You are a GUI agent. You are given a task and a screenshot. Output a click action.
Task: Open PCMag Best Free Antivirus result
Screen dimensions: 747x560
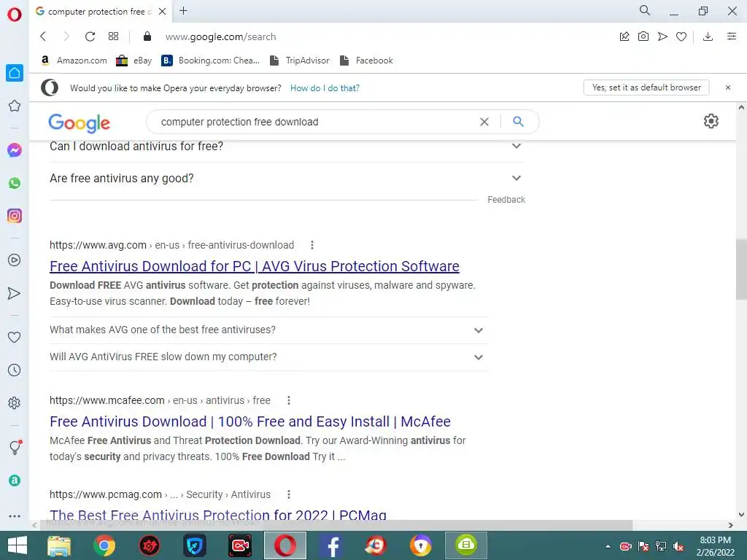coord(218,514)
